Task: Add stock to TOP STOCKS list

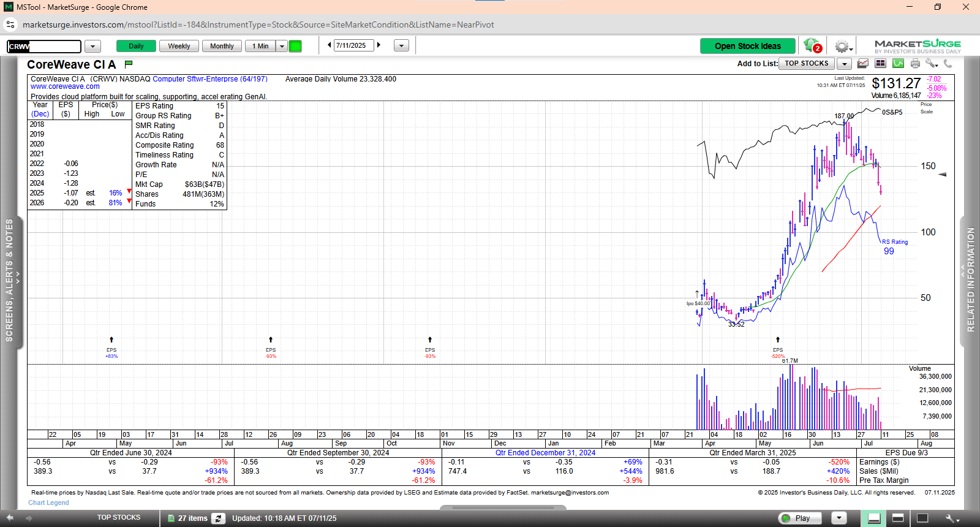Action: (x=807, y=64)
